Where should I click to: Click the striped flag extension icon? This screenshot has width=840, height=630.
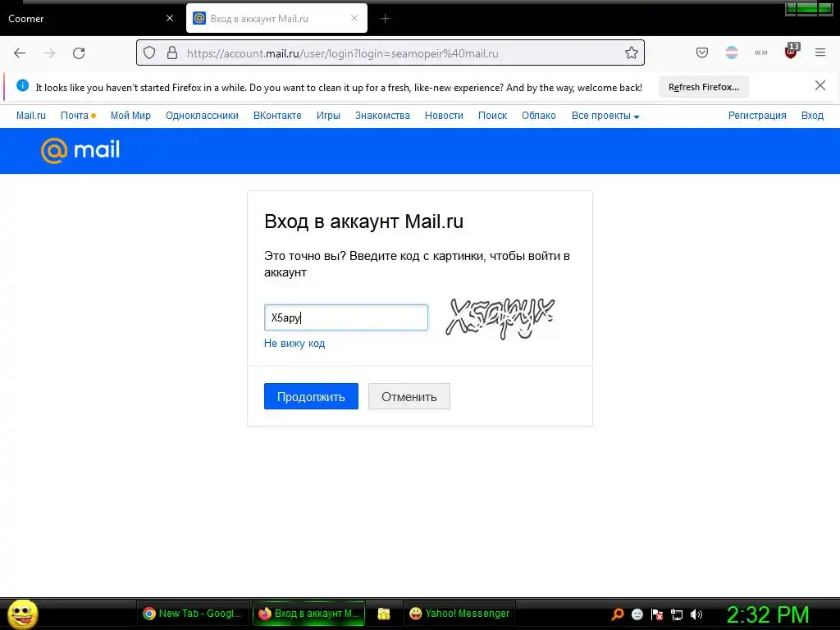point(731,52)
